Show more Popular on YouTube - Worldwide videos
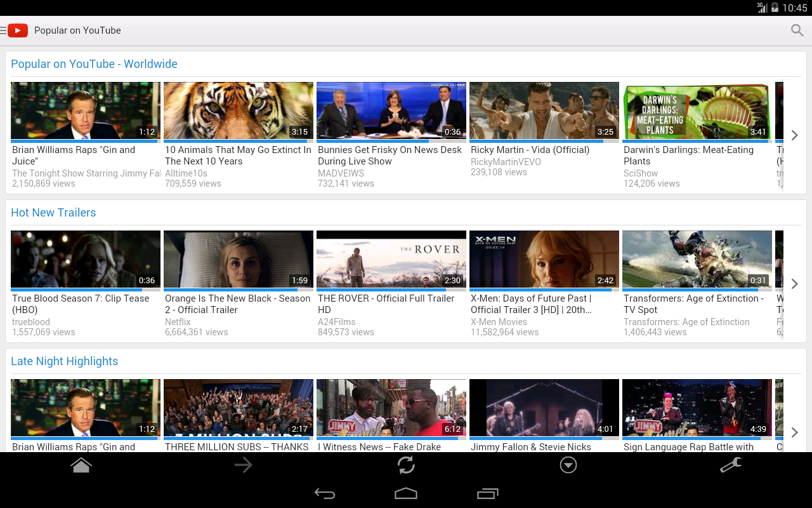812x508 pixels. tap(794, 135)
